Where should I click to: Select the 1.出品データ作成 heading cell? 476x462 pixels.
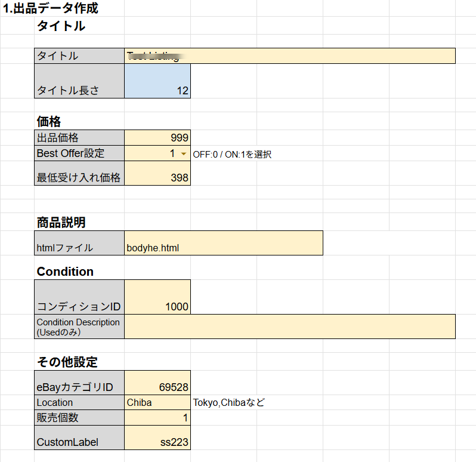50,9
